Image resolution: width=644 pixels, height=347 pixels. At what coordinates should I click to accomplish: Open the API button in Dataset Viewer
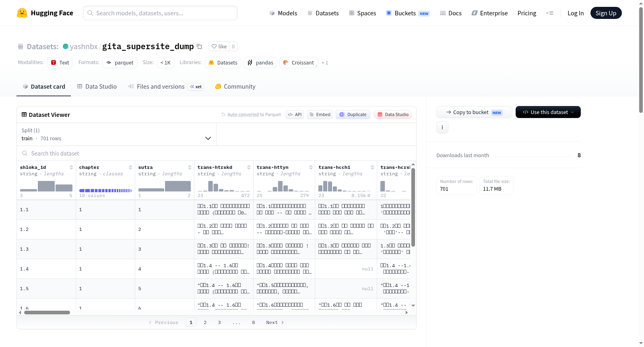[x=295, y=114]
